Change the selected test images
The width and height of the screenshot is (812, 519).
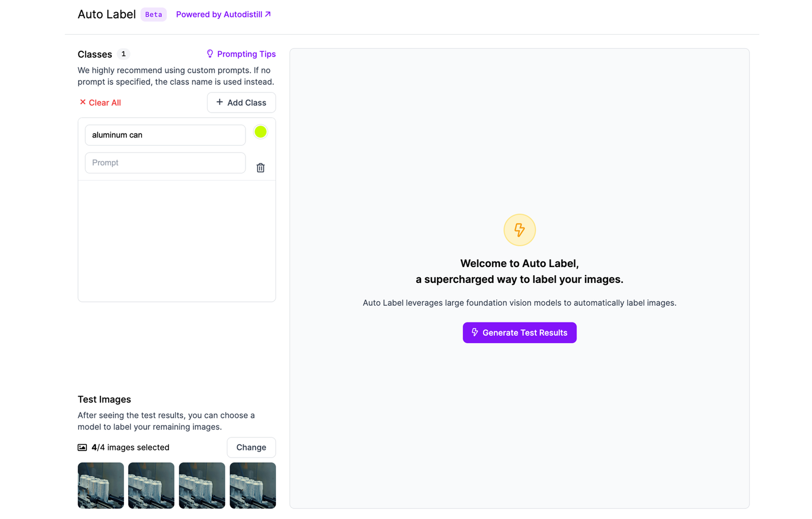251,447
